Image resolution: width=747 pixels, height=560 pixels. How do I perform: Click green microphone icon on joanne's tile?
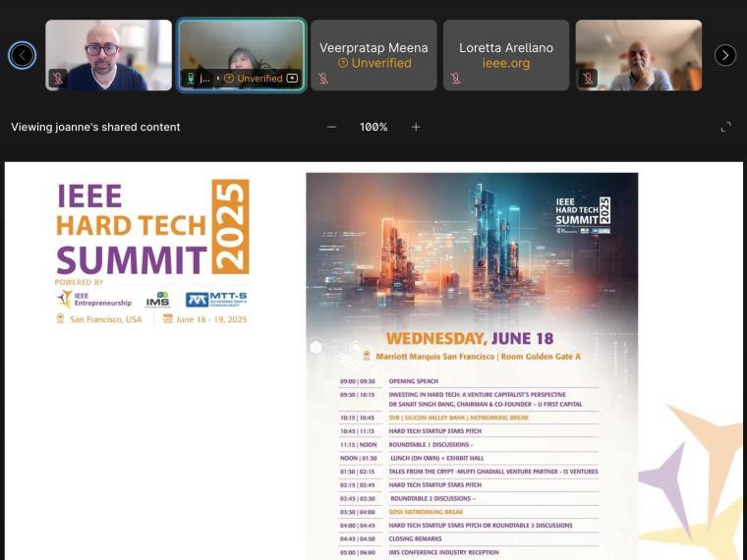click(191, 78)
